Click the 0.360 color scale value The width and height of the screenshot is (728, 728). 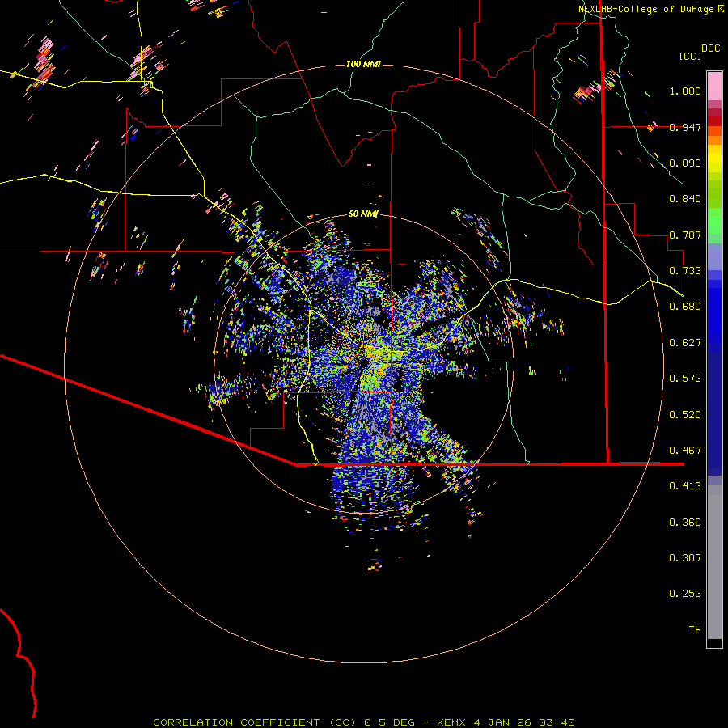click(685, 523)
